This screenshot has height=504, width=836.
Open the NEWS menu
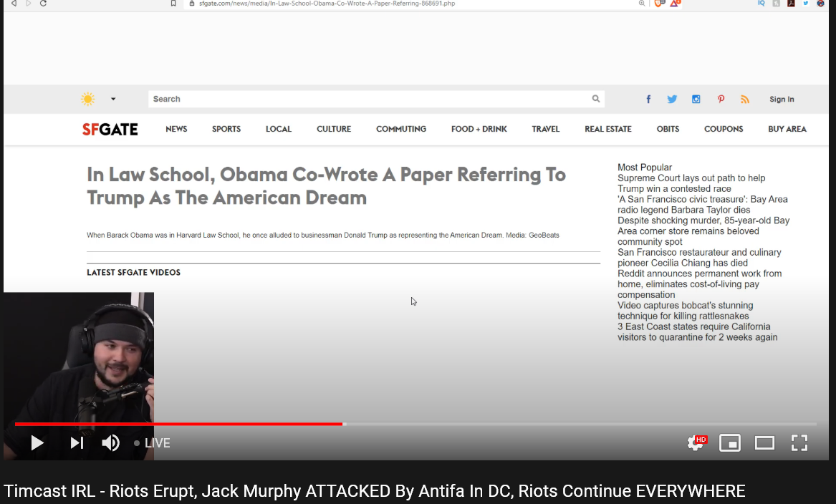click(176, 129)
